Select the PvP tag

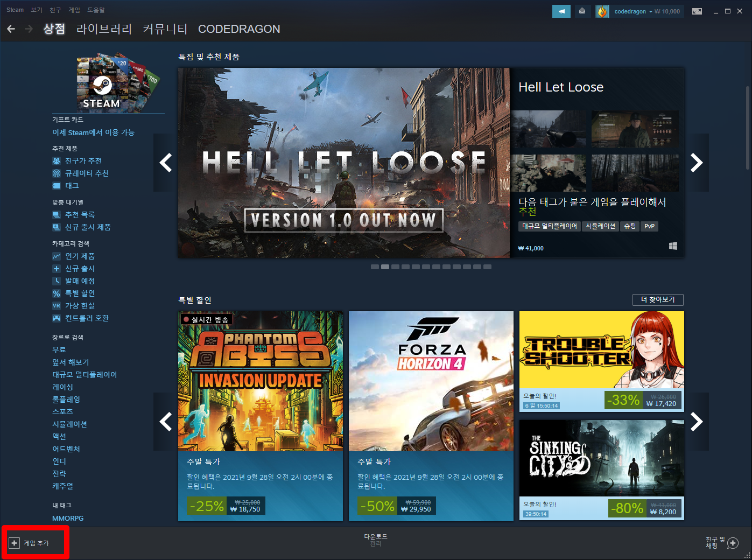(650, 226)
